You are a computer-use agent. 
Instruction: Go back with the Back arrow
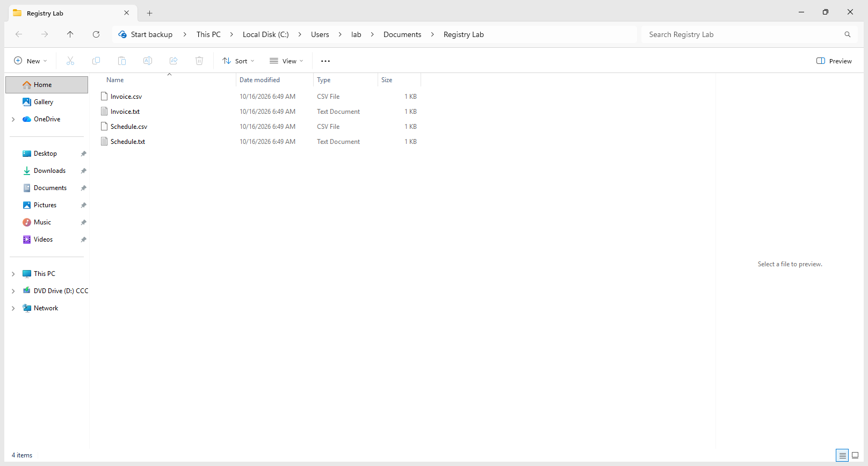pyautogui.click(x=19, y=34)
